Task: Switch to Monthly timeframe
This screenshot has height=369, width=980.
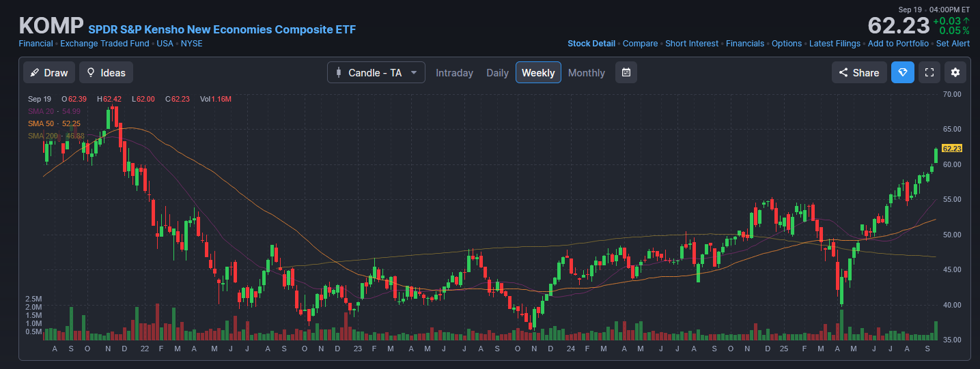Action: (587, 72)
